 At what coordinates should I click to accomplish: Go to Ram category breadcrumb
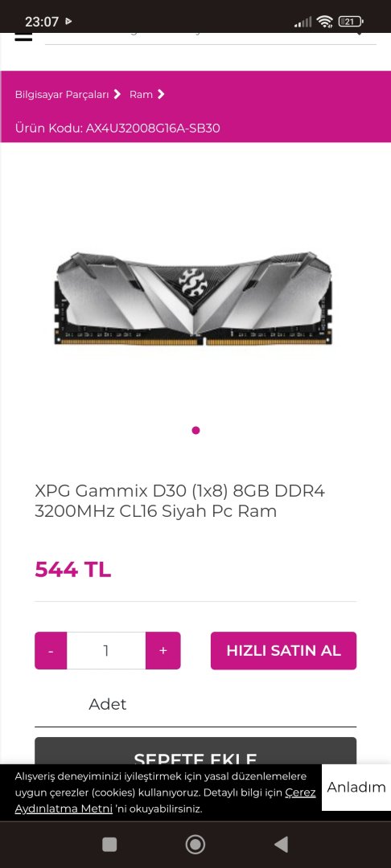point(142,95)
